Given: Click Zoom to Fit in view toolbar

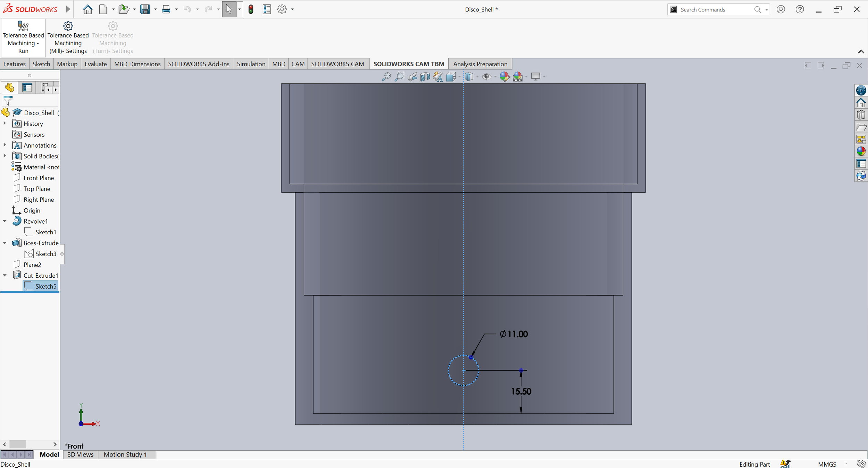Looking at the screenshot, I should [386, 77].
